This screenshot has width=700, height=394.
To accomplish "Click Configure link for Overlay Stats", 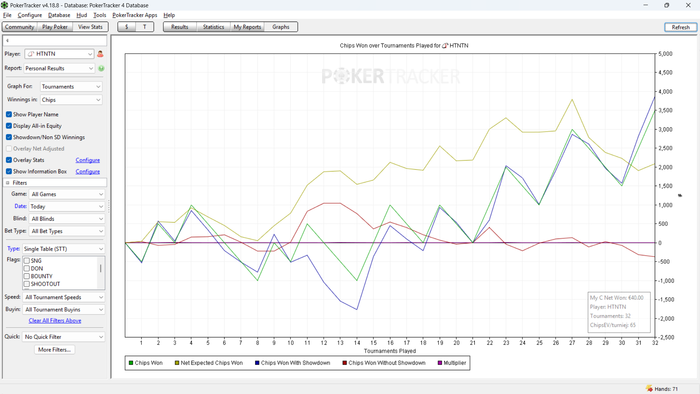I will pyautogui.click(x=88, y=160).
